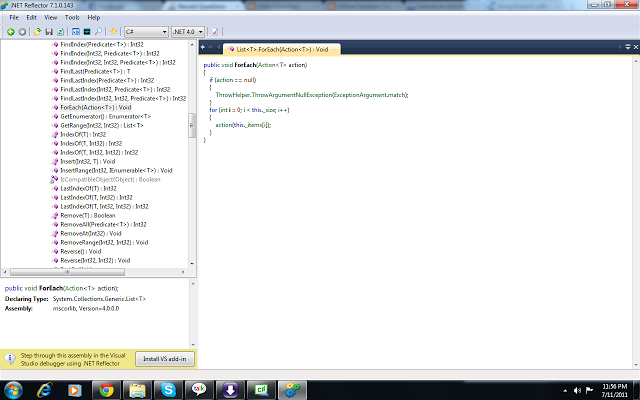The height and width of the screenshot is (400, 640).
Task: Open the Help menu
Action: coord(93,18)
